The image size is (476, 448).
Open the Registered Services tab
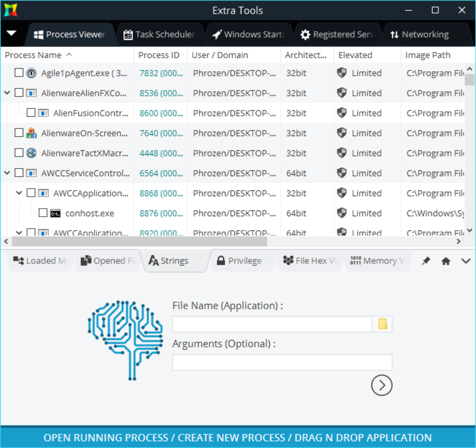[x=337, y=35]
